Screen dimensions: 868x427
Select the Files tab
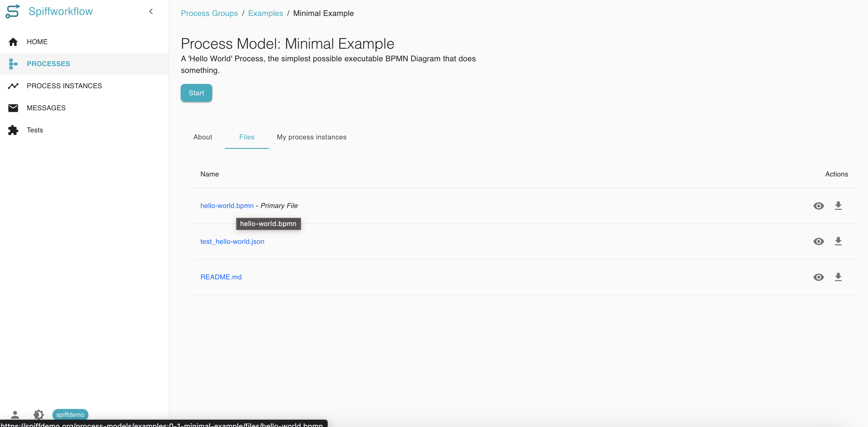[x=247, y=137]
